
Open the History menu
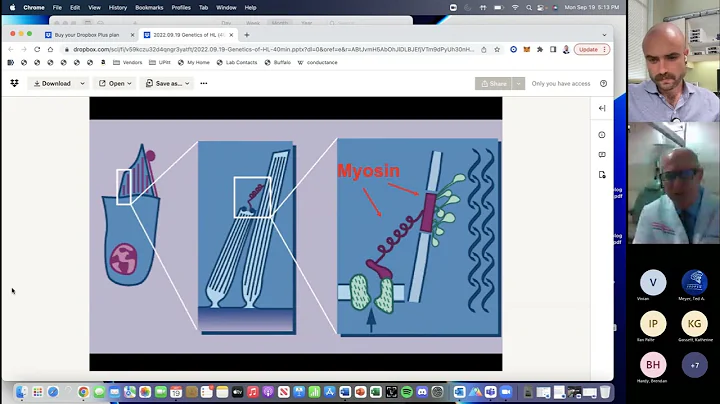click(118, 7)
